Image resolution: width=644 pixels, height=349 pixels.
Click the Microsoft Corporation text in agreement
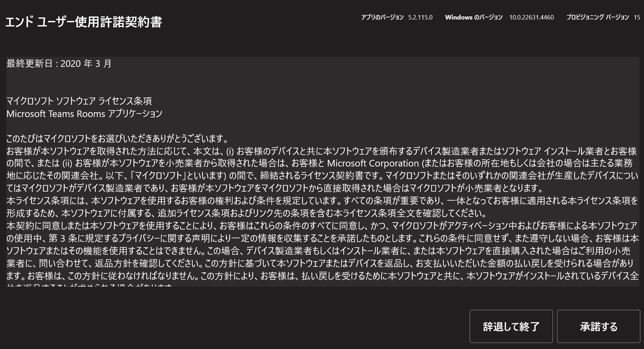373,163
